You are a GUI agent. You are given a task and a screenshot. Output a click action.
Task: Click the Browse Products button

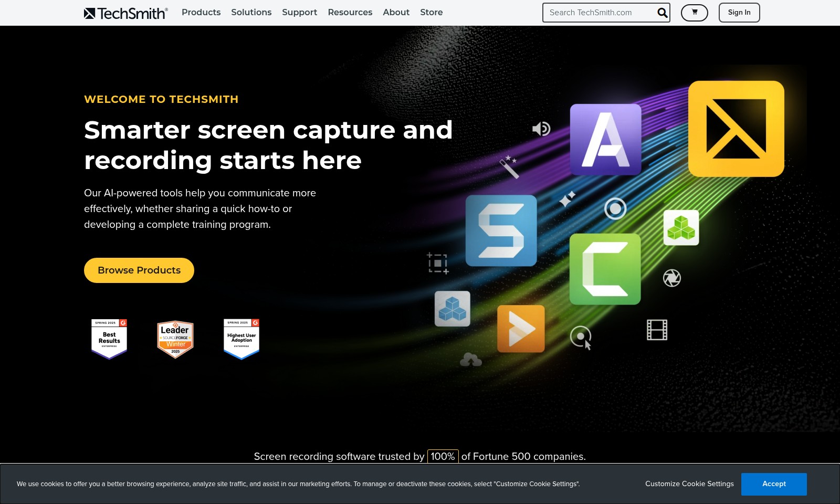click(x=139, y=270)
